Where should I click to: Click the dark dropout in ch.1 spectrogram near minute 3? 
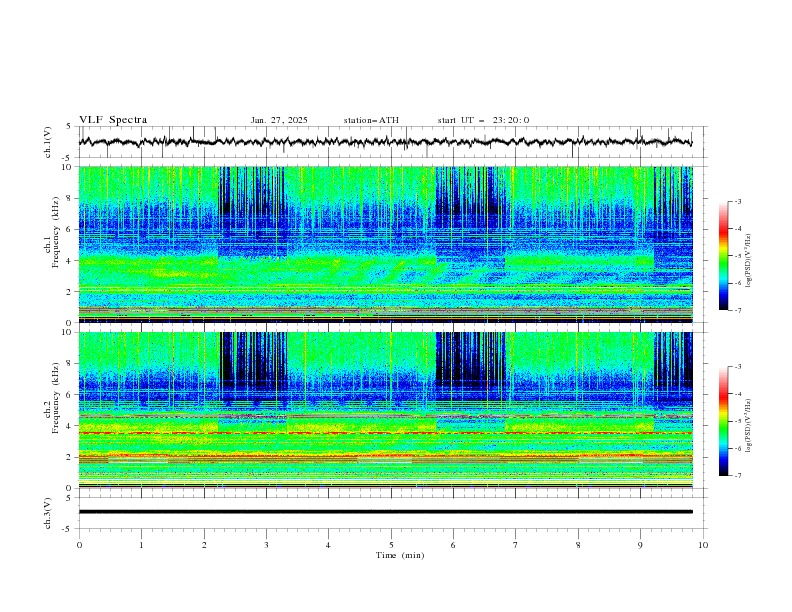click(252, 212)
